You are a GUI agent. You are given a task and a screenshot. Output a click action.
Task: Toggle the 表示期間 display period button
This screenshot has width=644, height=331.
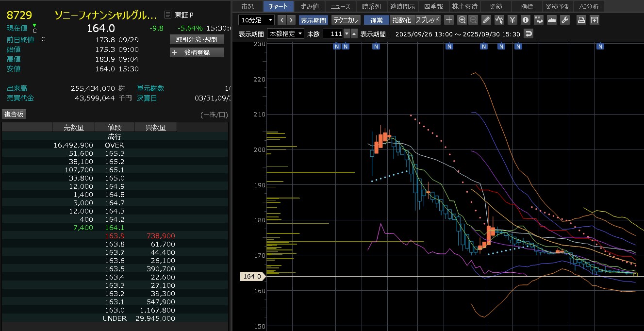313,20
